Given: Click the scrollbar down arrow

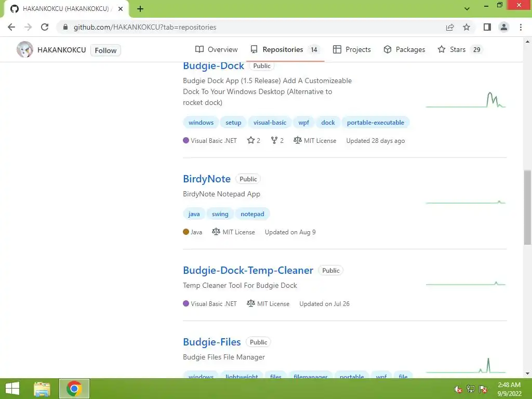Looking at the screenshot, I should point(527,374).
